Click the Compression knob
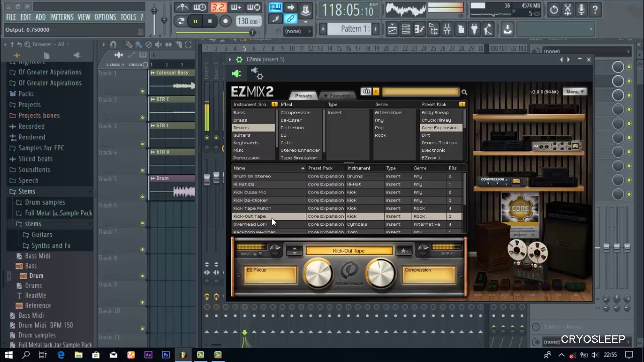 pos(381,274)
